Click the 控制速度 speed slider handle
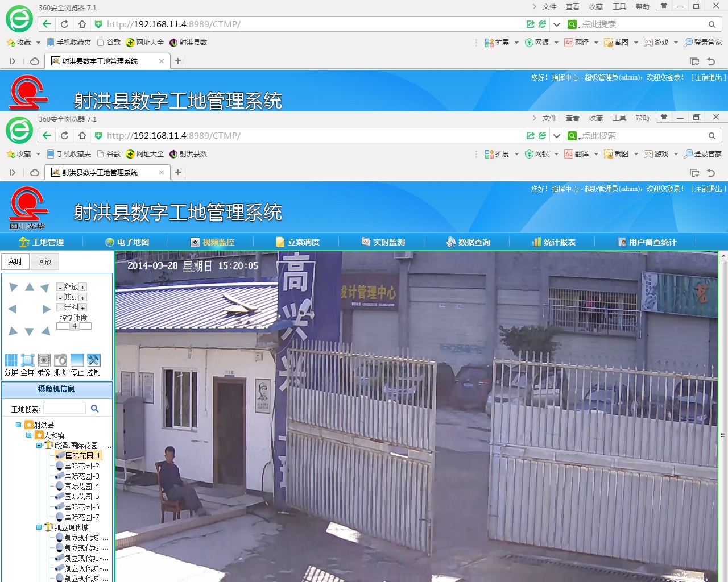Image resolution: width=728 pixels, height=582 pixels. 75,326
